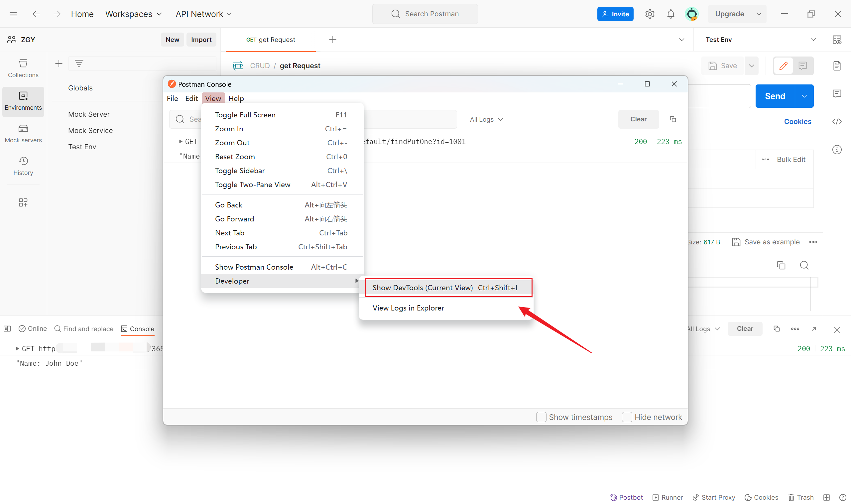Click the Import button

coord(201,40)
